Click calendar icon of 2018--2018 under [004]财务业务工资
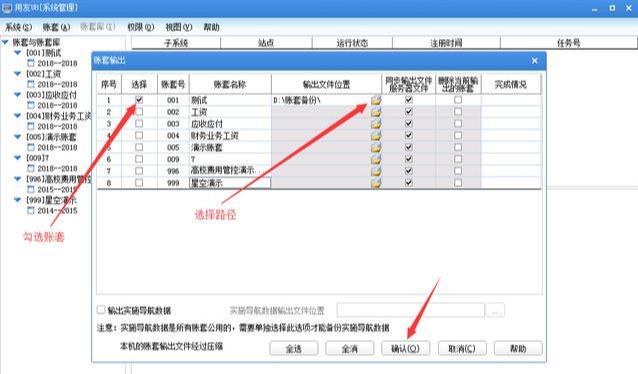The width and height of the screenshot is (638, 374). 31,126
